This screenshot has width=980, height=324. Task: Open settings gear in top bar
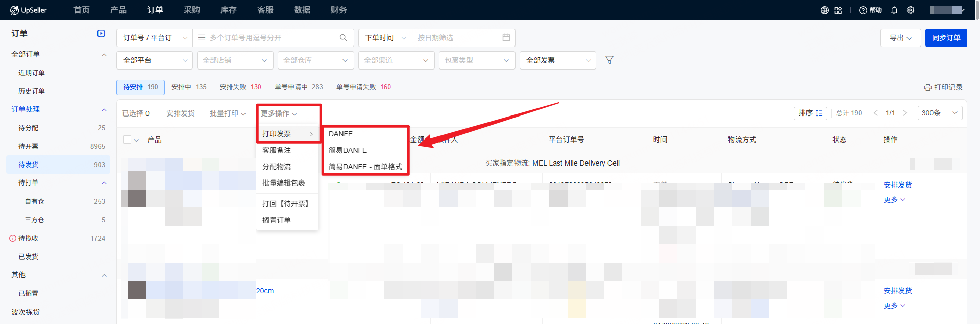point(911,10)
